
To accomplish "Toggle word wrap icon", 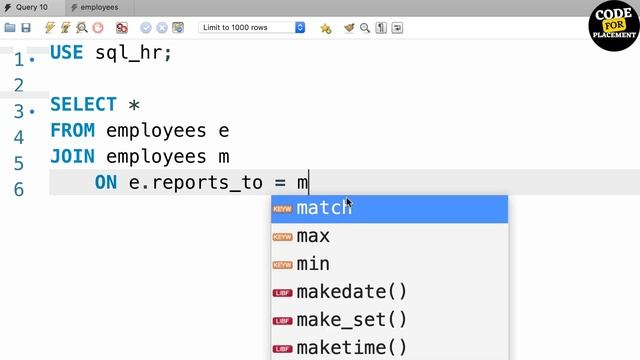I will tap(397, 28).
